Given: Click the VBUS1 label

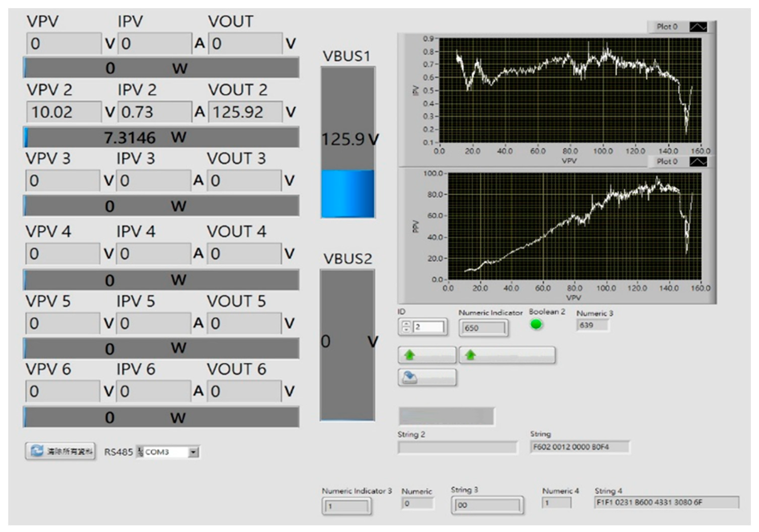Looking at the screenshot, I should (346, 56).
